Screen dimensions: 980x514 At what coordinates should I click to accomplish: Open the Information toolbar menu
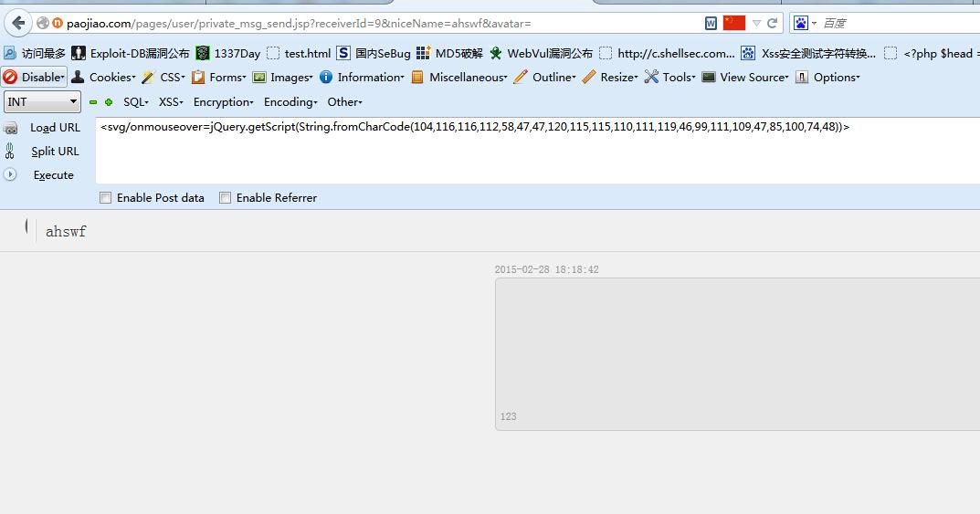(362, 77)
